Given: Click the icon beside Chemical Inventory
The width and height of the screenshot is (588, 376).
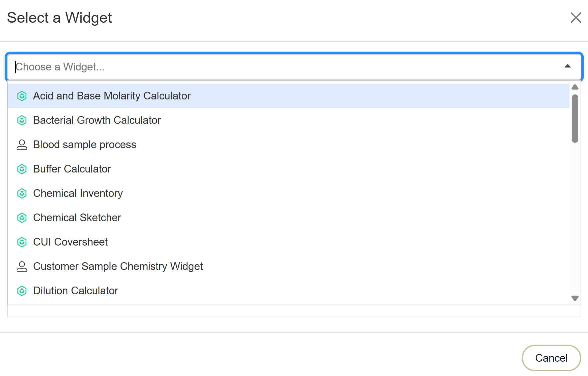Looking at the screenshot, I should (x=22, y=194).
